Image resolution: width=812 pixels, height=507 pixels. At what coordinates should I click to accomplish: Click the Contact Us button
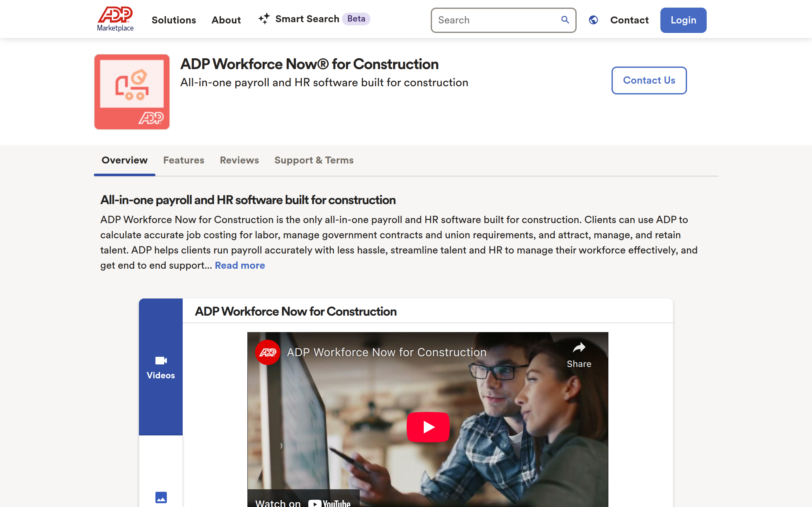[x=649, y=80]
